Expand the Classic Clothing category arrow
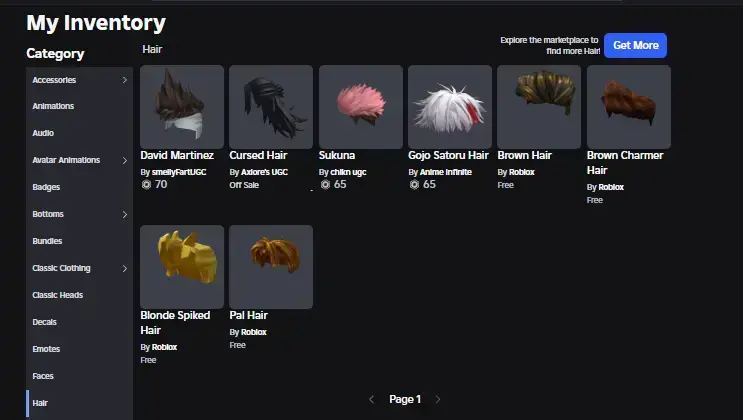 click(125, 268)
